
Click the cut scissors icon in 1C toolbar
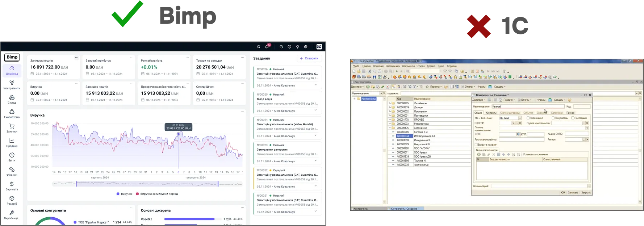coord(370,71)
